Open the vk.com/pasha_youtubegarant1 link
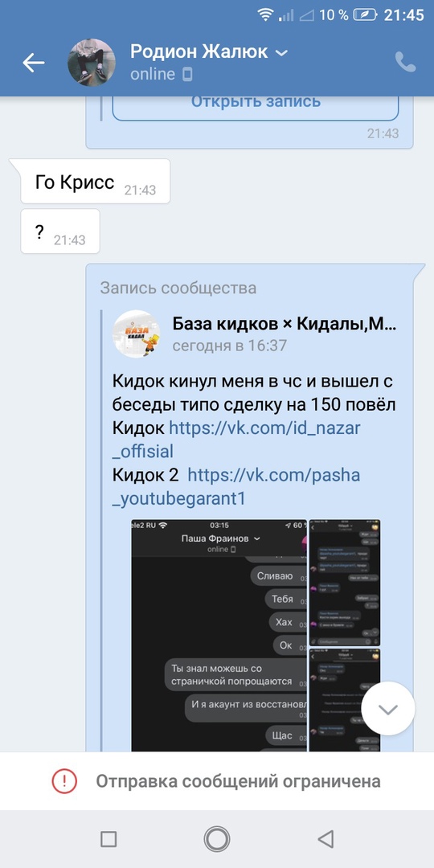 [x=235, y=487]
